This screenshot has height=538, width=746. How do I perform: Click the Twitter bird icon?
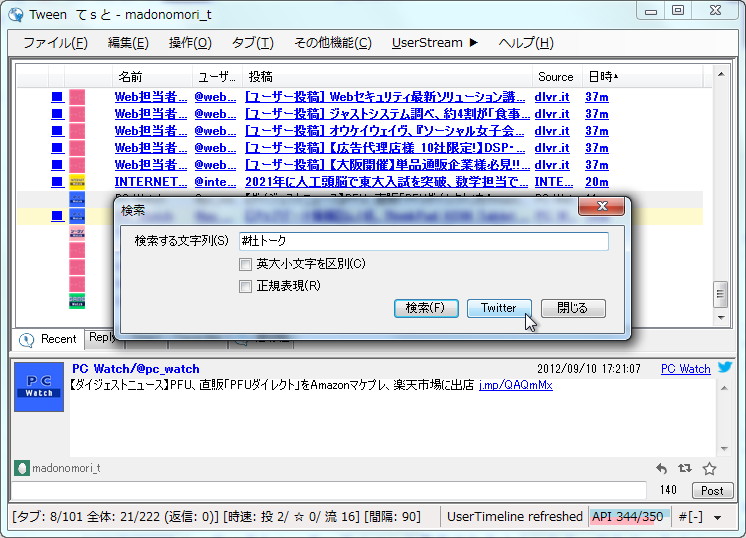pyautogui.click(x=725, y=367)
